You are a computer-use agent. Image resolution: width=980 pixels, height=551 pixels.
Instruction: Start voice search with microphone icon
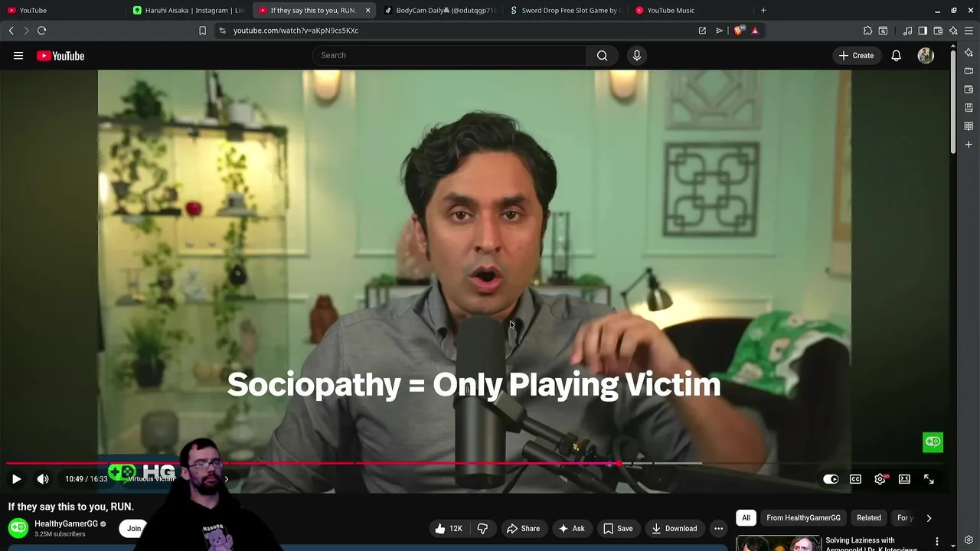tap(636, 55)
